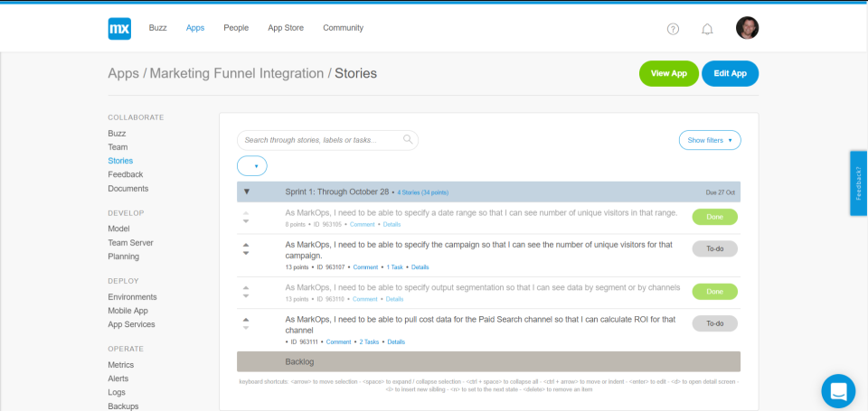Click the search magnifier icon
868x411 pixels.
[408, 140]
